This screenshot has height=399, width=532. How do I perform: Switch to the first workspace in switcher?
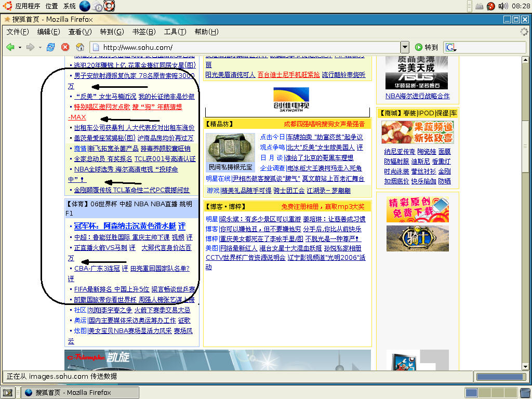tap(472, 393)
